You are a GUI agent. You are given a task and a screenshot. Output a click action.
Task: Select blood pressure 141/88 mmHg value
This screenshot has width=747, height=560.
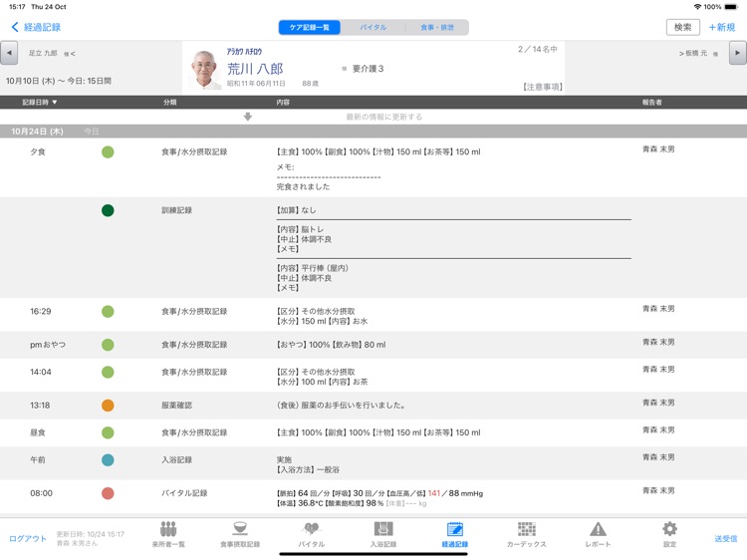coord(455,493)
